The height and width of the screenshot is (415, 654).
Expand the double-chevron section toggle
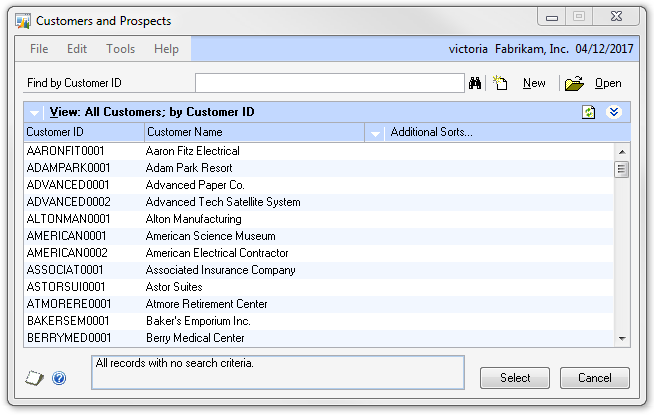click(615, 112)
